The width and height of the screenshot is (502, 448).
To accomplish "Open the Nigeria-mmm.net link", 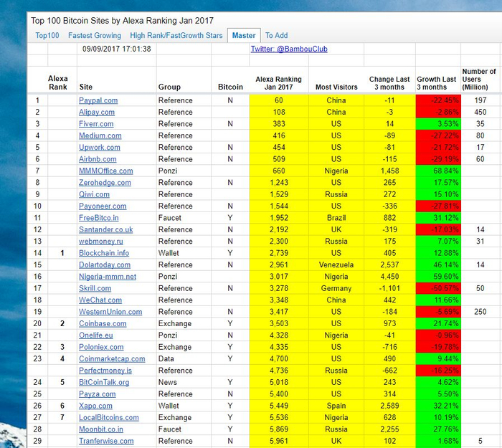I will tap(108, 277).
